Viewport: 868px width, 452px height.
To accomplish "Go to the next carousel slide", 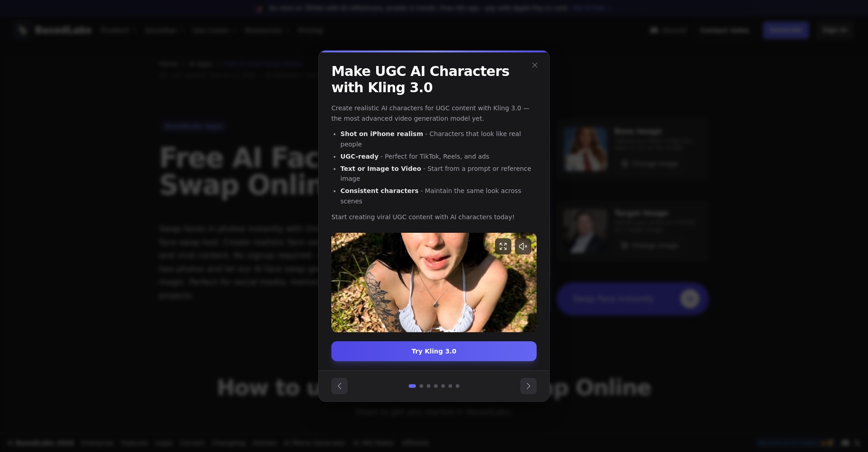I will 528,386.
